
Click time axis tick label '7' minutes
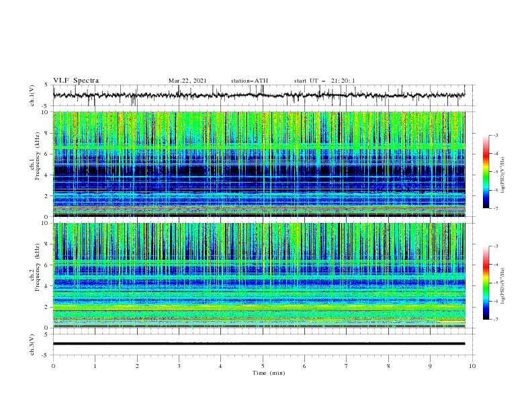point(347,366)
